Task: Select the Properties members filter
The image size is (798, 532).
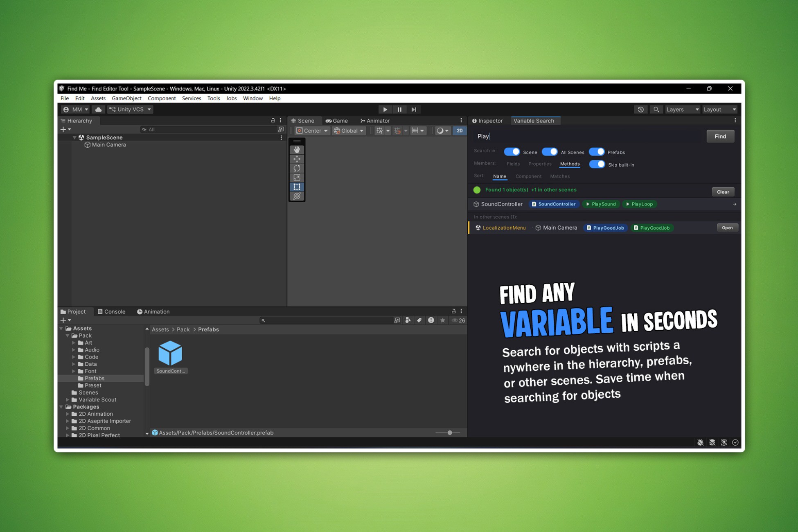Action: (x=540, y=164)
